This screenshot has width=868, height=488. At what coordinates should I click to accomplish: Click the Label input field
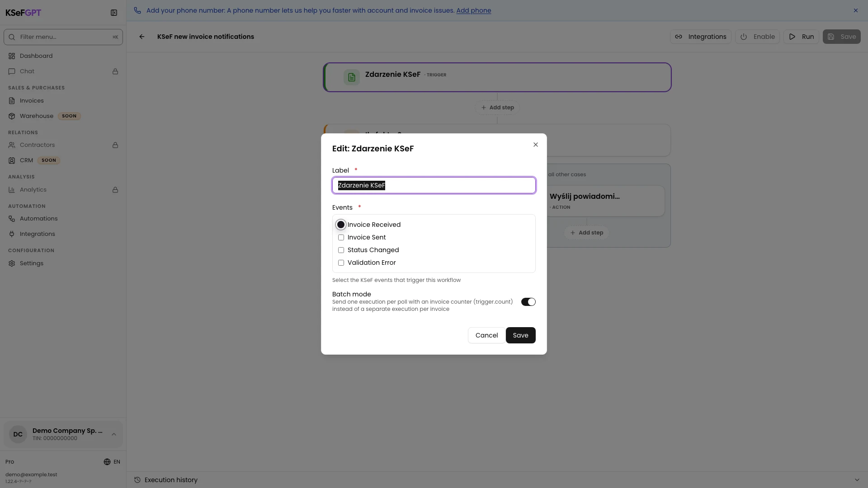[434, 185]
